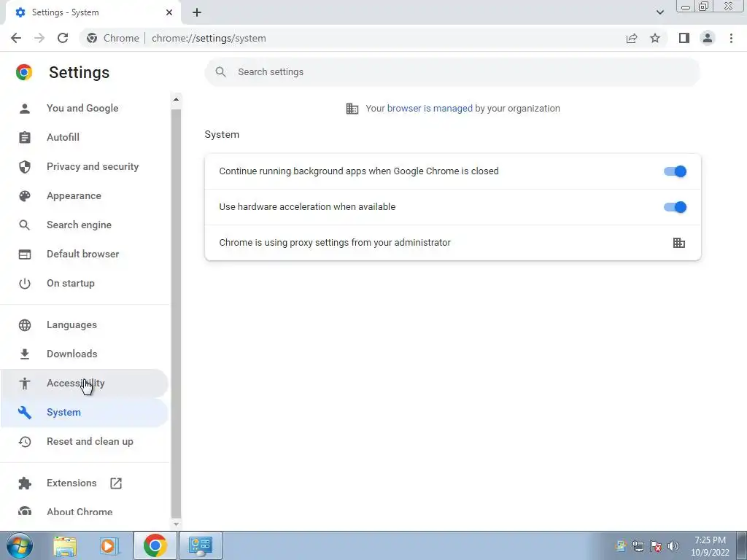Image resolution: width=747 pixels, height=560 pixels.
Task: Click the Search settings field
Action: click(452, 72)
